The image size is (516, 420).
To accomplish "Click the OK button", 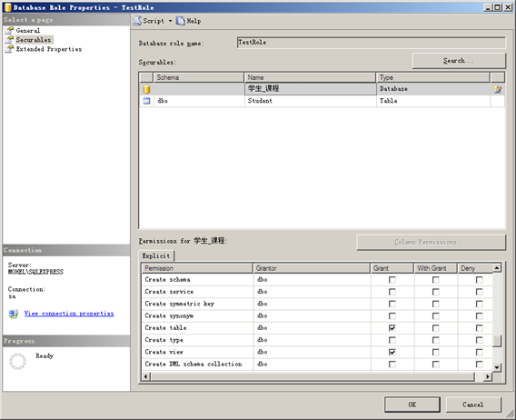I will coord(412,405).
